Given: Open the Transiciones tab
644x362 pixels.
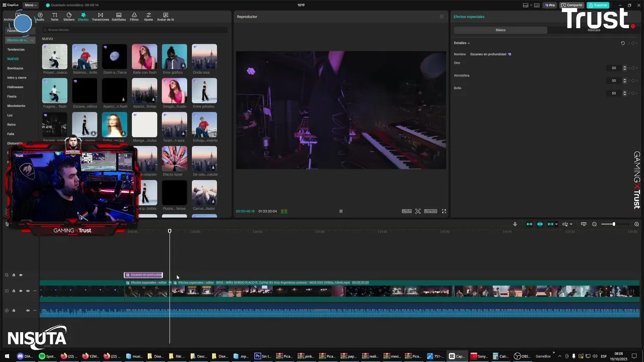Looking at the screenshot, I should point(101,17).
